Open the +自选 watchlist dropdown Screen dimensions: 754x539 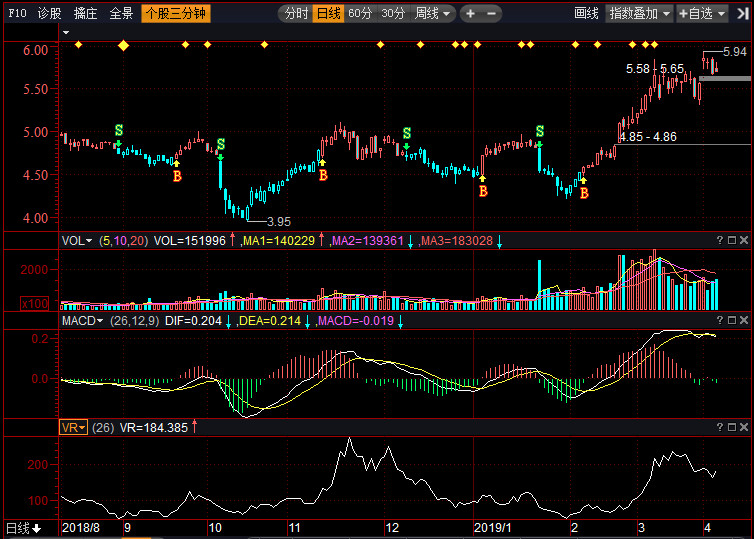coord(702,13)
